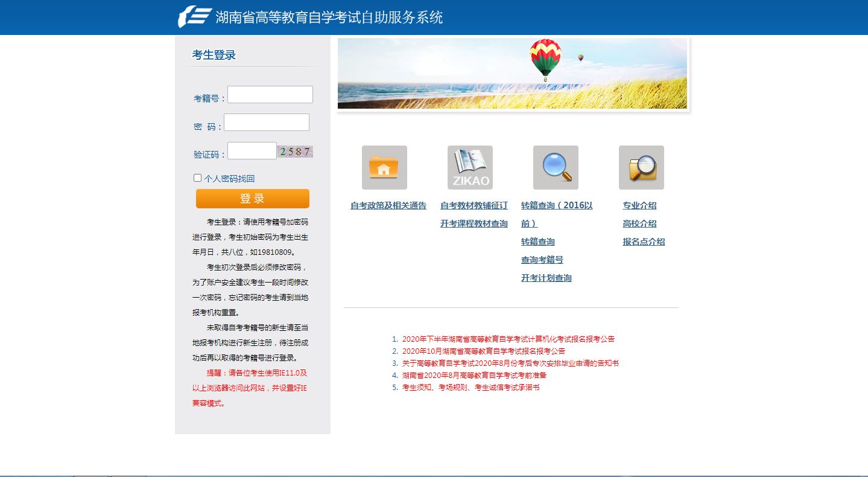Click the ZIKAO book icon
This screenshot has height=477, width=868.
pos(470,167)
